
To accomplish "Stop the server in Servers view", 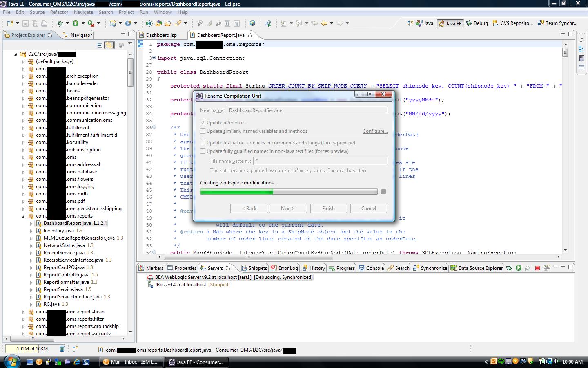I will pyautogui.click(x=537, y=268).
